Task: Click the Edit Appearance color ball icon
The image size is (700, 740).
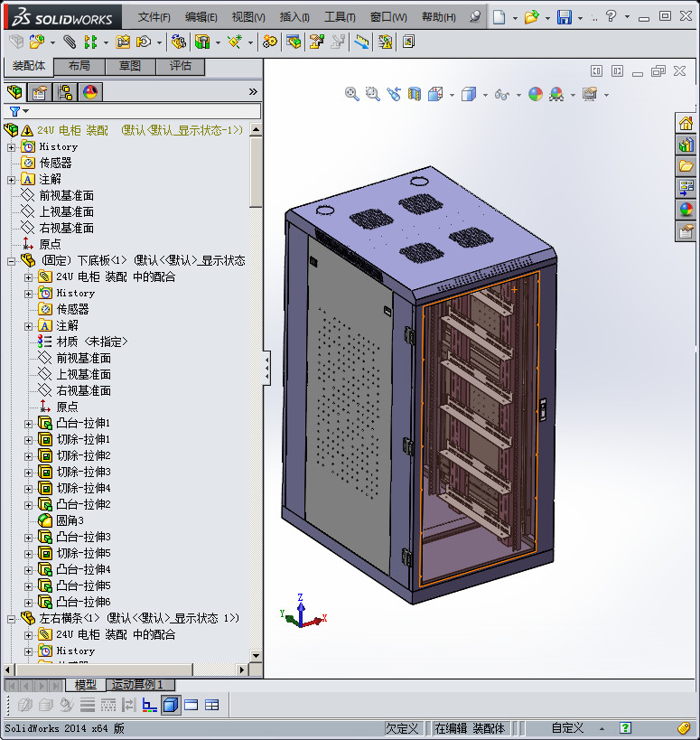Action: pyautogui.click(x=536, y=94)
